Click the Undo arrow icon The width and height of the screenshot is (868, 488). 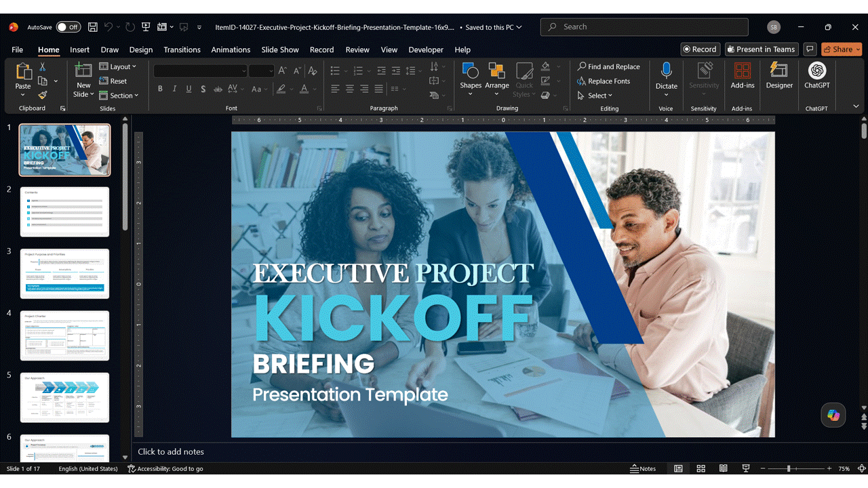point(108,27)
